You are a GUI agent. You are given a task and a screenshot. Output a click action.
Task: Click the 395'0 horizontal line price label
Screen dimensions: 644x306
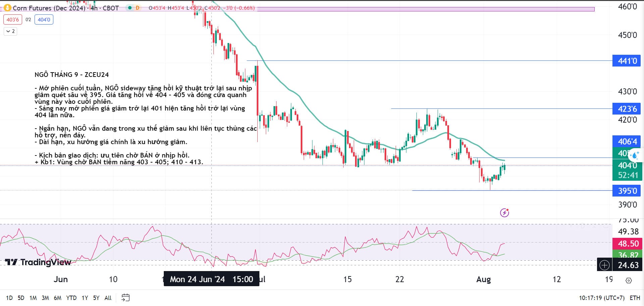tap(627, 191)
